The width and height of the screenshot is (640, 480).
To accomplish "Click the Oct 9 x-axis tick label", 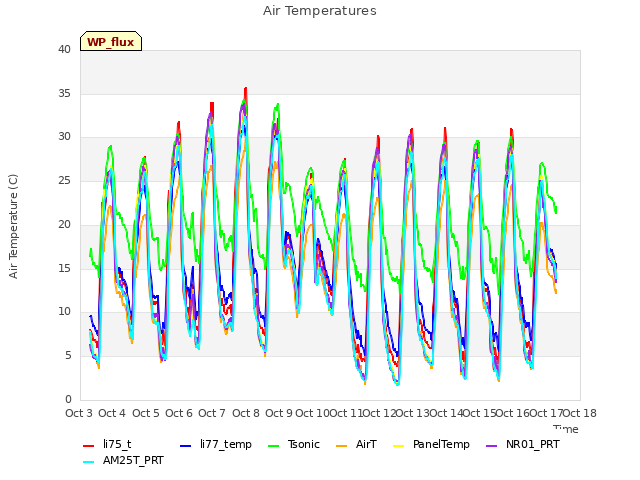I will point(279,413).
